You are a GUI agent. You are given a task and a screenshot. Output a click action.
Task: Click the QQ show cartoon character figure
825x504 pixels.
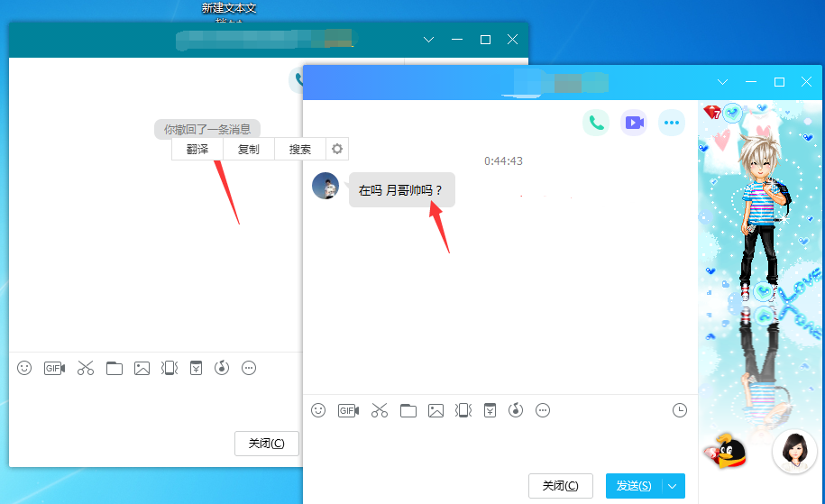click(763, 215)
